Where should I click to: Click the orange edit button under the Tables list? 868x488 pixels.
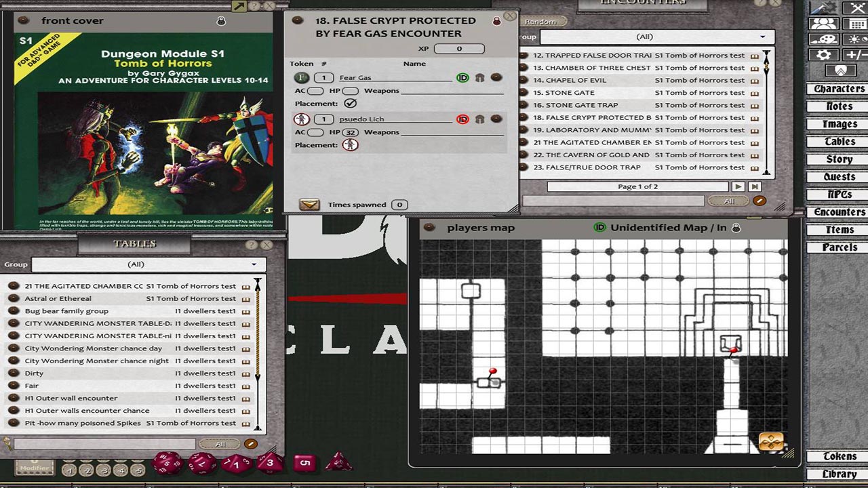(x=250, y=443)
